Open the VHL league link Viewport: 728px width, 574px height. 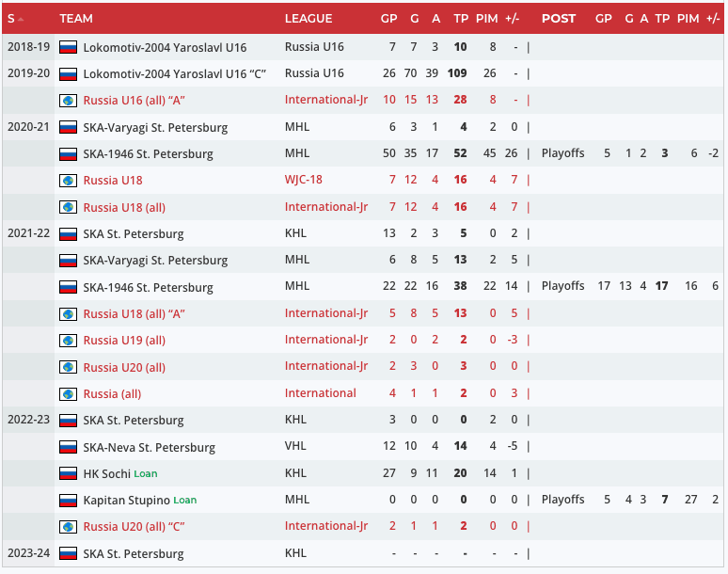[295, 448]
